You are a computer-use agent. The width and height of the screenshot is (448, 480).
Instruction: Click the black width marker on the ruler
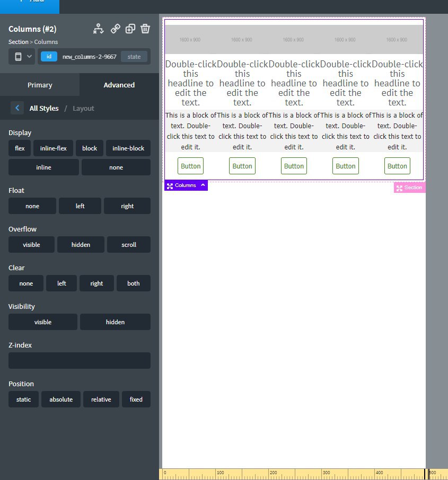427,474
